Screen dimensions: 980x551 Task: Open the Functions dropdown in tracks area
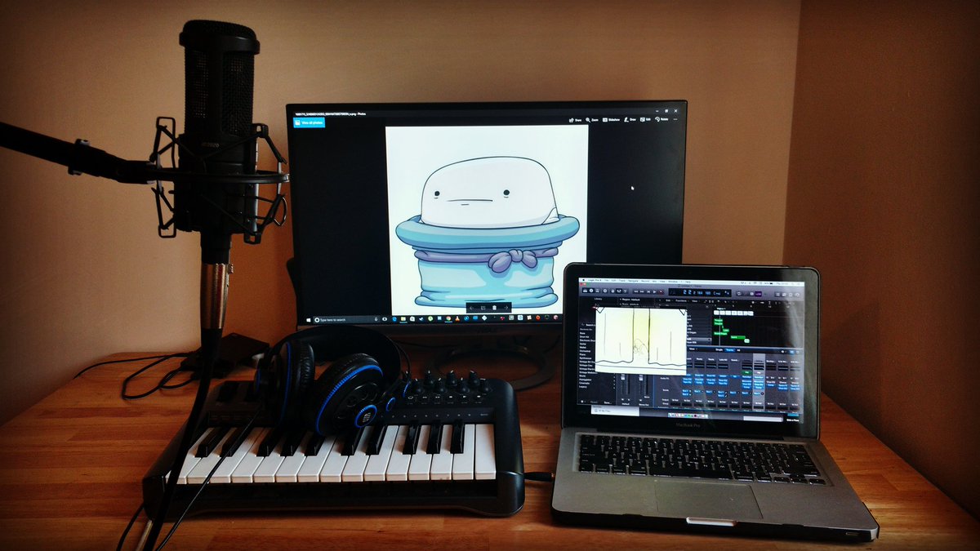coord(682,300)
